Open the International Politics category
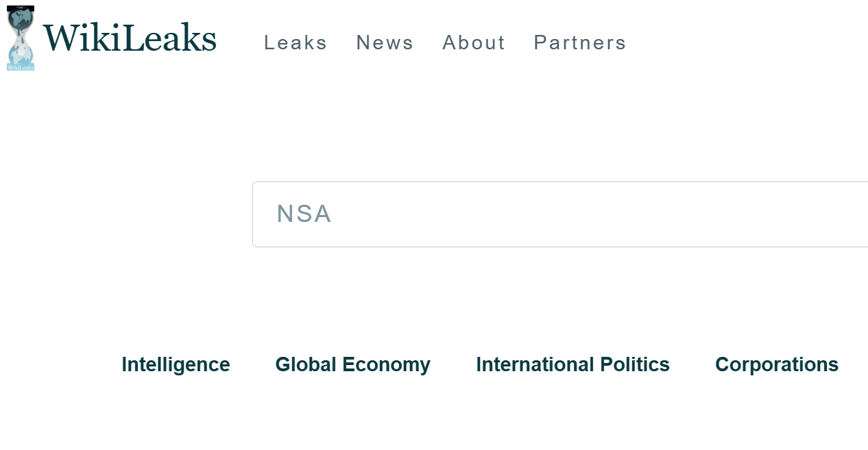Image resolution: width=868 pixels, height=450 pixels. pyautogui.click(x=572, y=364)
